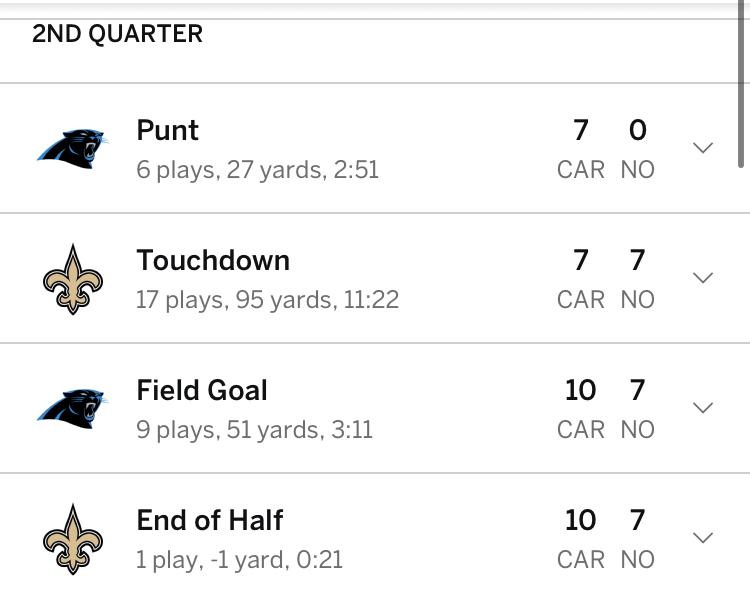Expand the Punt drive details chevron
The image size is (750, 600).
pyautogui.click(x=703, y=148)
